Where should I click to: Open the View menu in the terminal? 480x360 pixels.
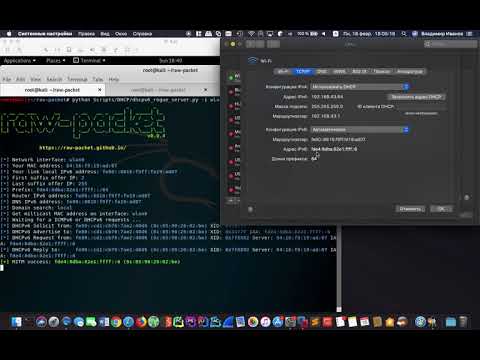tap(35, 79)
